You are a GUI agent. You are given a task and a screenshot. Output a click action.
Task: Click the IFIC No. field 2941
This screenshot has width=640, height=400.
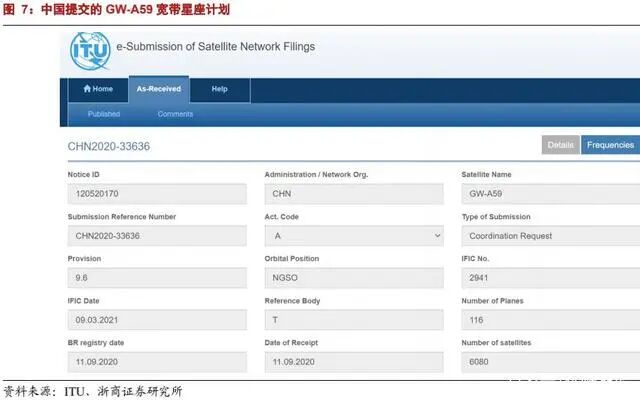(x=551, y=278)
